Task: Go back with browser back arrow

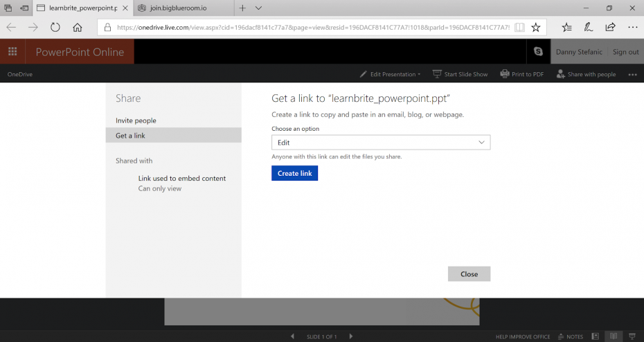Action: pyautogui.click(x=12, y=28)
